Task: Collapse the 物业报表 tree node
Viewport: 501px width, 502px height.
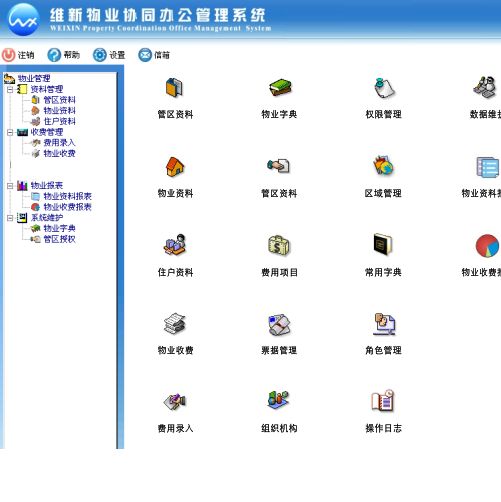Action: pyautogui.click(x=10, y=186)
